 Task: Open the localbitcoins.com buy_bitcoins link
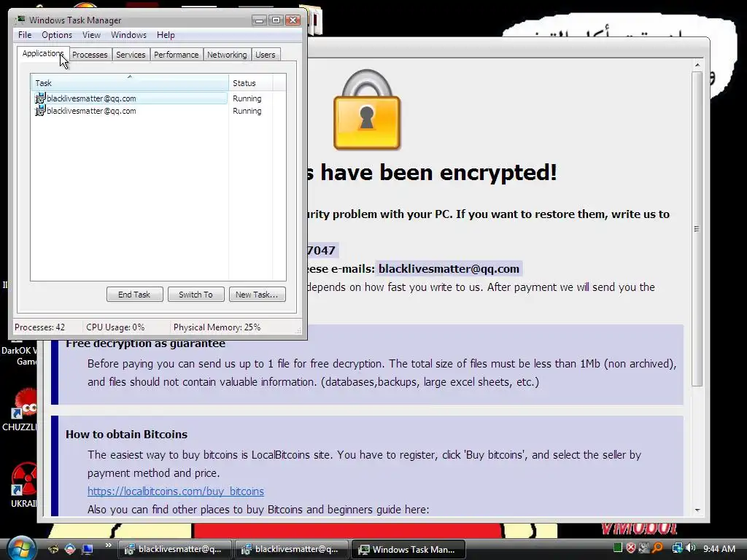pos(176,491)
